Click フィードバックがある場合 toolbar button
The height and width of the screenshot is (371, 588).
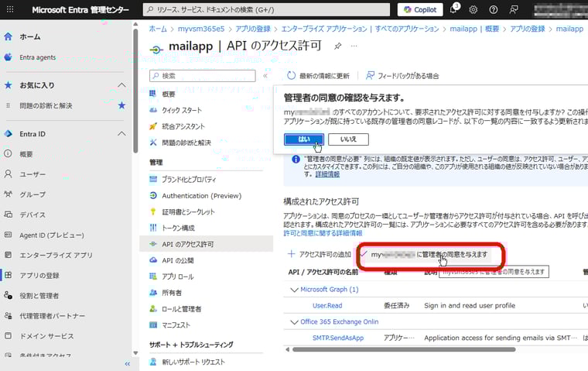pyautogui.click(x=402, y=76)
